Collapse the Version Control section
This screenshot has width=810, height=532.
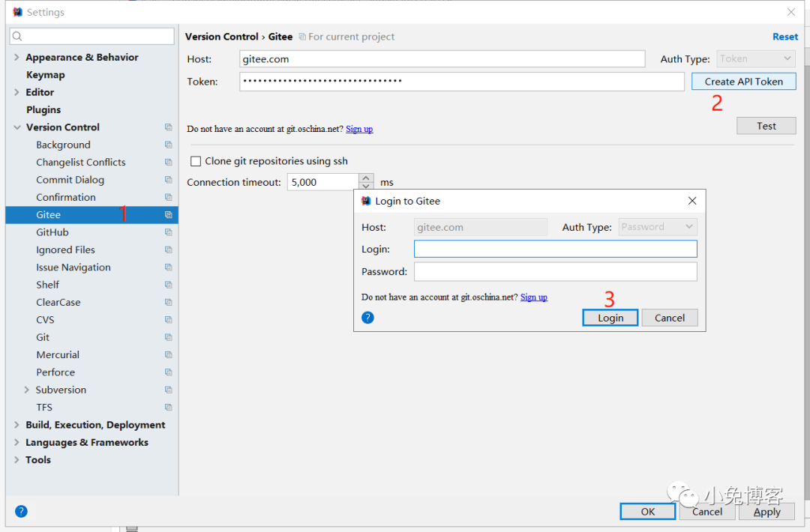point(17,127)
